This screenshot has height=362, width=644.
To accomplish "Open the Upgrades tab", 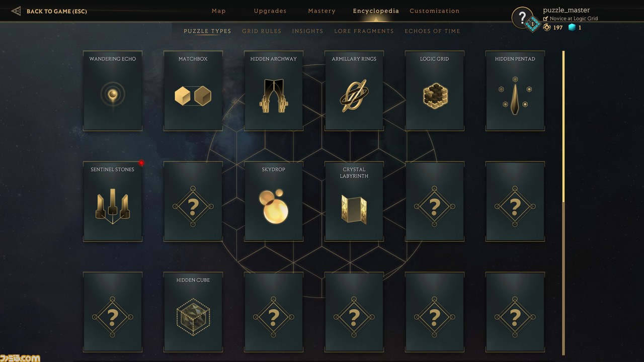I will tap(270, 11).
